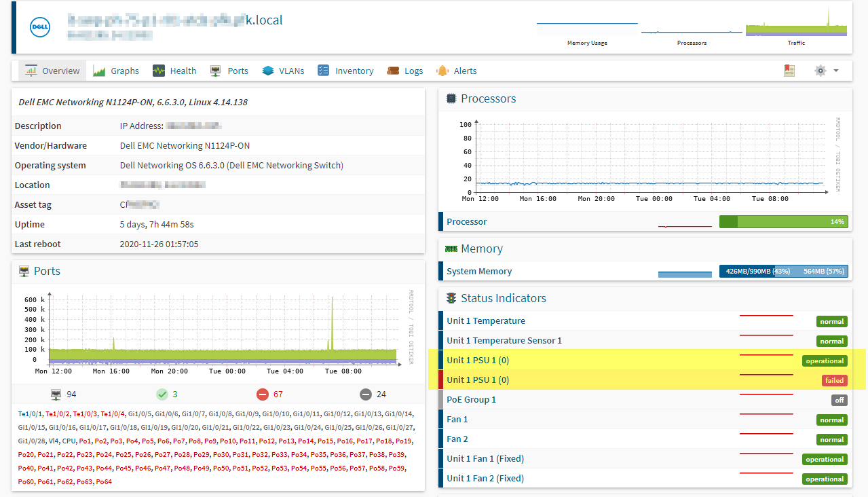
Task: Click the settings gear icon
Action: point(820,71)
